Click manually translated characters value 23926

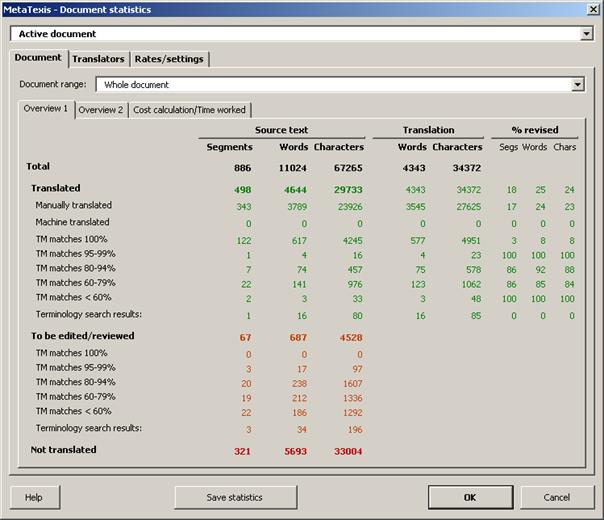[x=350, y=207]
